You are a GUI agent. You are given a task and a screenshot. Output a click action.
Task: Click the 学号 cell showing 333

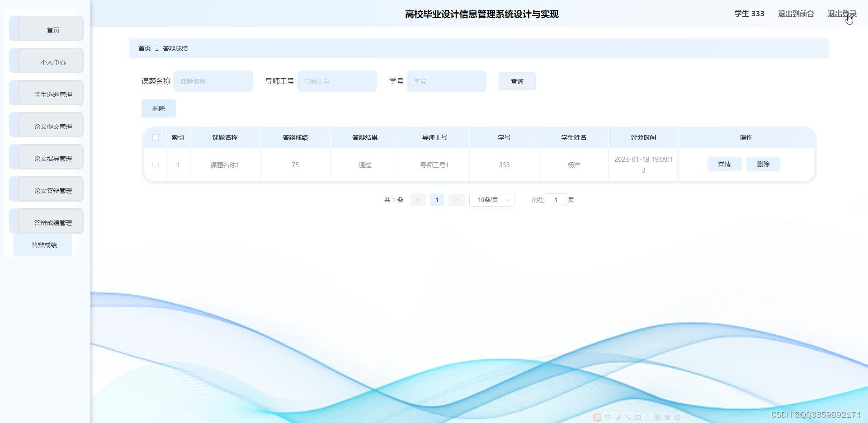click(x=504, y=165)
